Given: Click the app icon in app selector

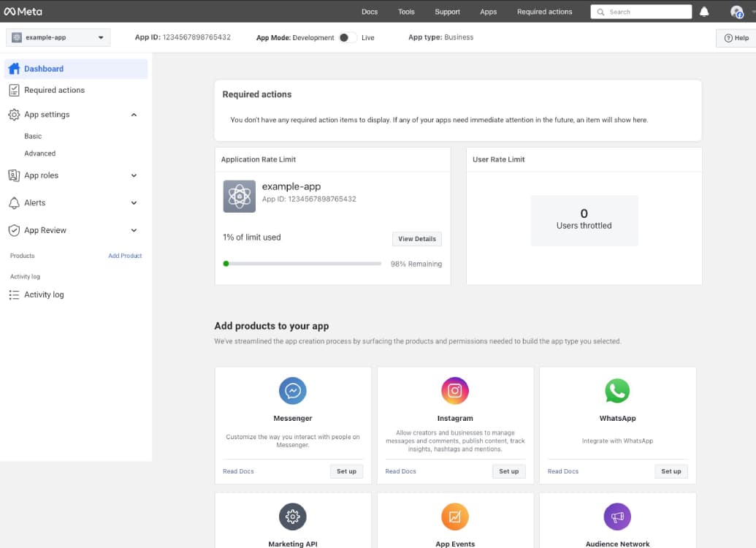Looking at the screenshot, I should click(17, 37).
